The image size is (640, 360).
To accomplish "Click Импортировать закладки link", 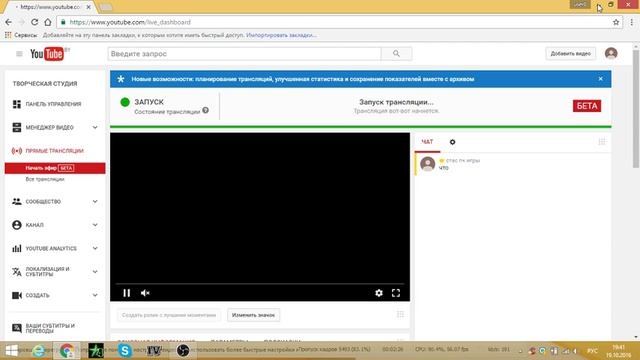I will [x=281, y=35].
